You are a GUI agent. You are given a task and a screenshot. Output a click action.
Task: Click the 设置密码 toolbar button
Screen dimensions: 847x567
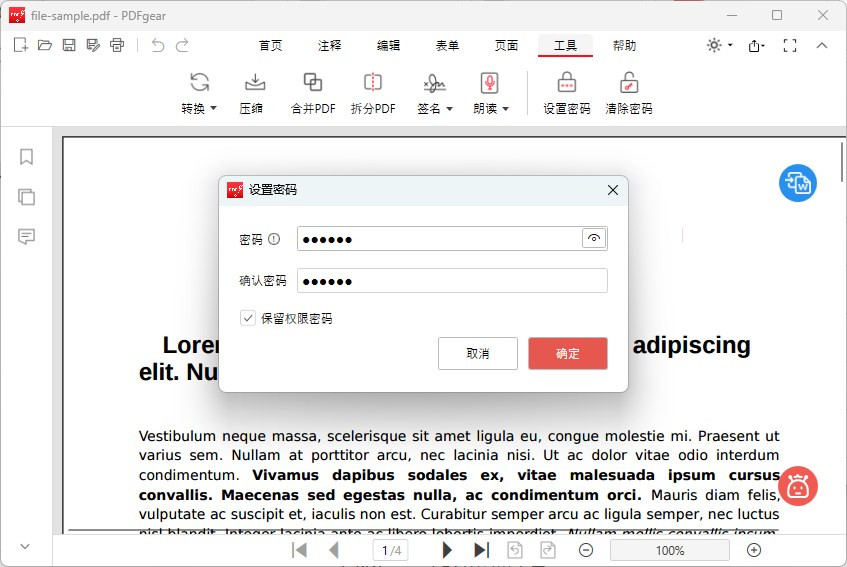(567, 93)
